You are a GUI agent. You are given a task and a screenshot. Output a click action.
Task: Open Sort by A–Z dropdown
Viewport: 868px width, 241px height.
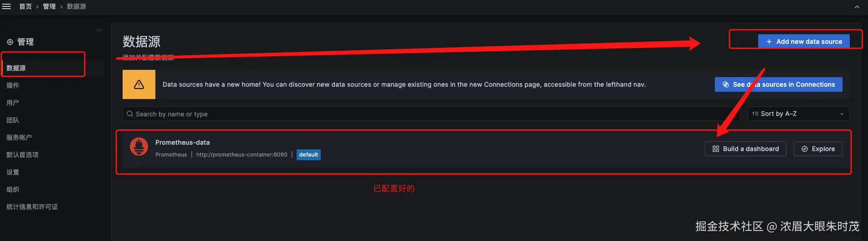pyautogui.click(x=798, y=114)
